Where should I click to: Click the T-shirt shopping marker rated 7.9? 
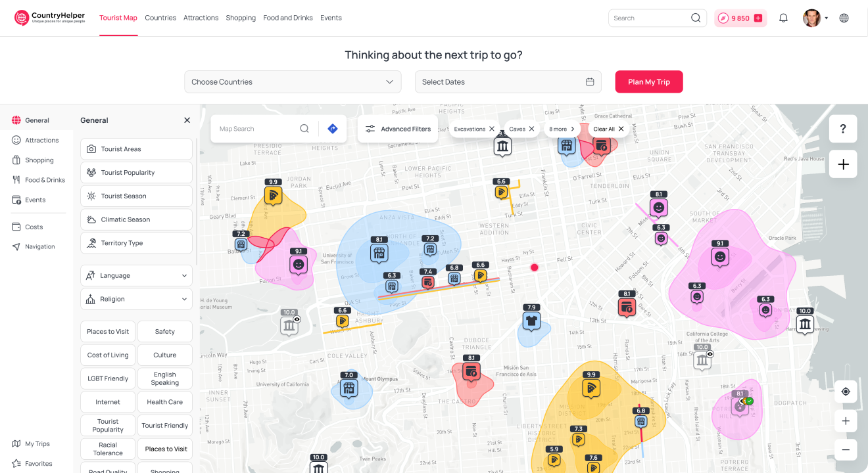(531, 320)
